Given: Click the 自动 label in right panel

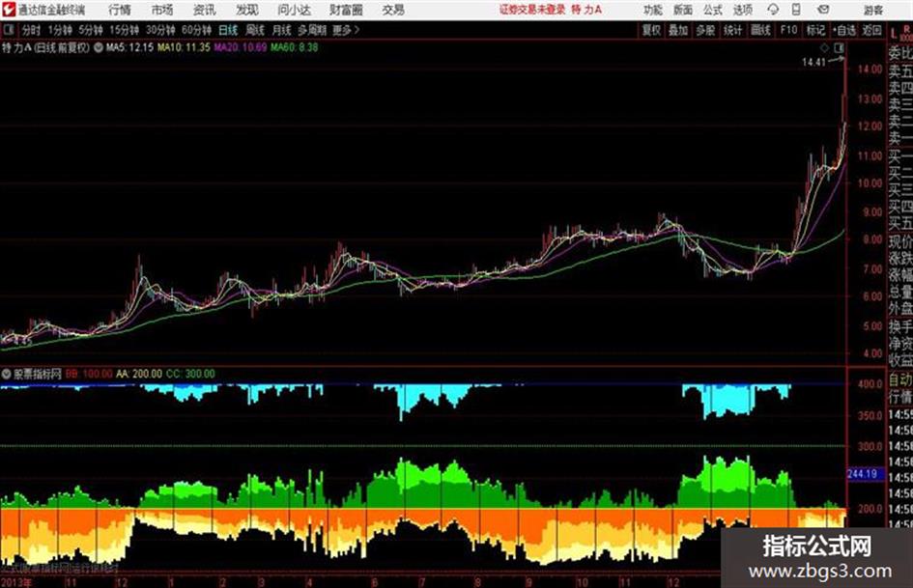Looking at the screenshot, I should (x=900, y=379).
